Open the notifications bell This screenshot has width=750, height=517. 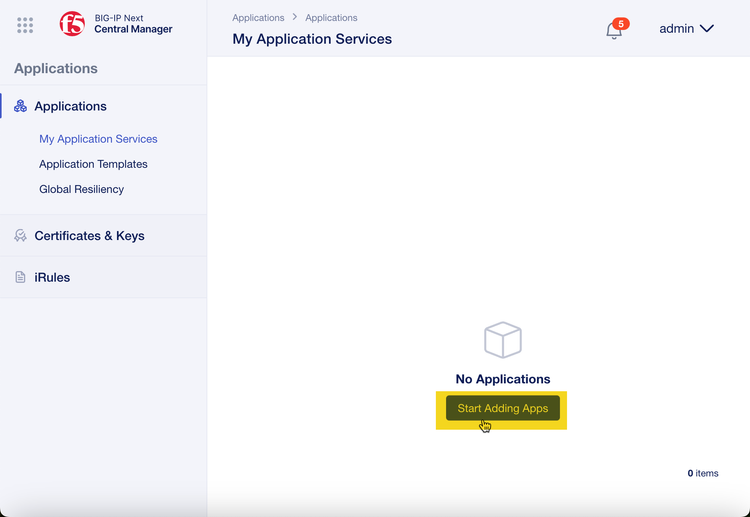coord(614,30)
